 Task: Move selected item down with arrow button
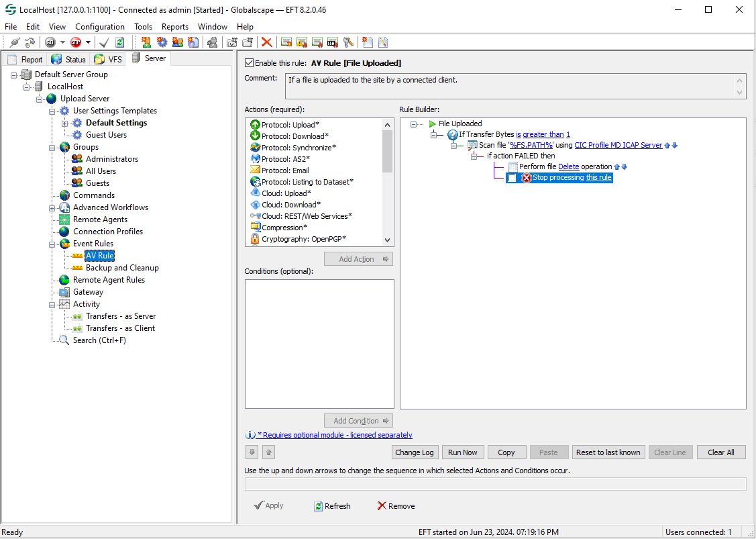252,452
